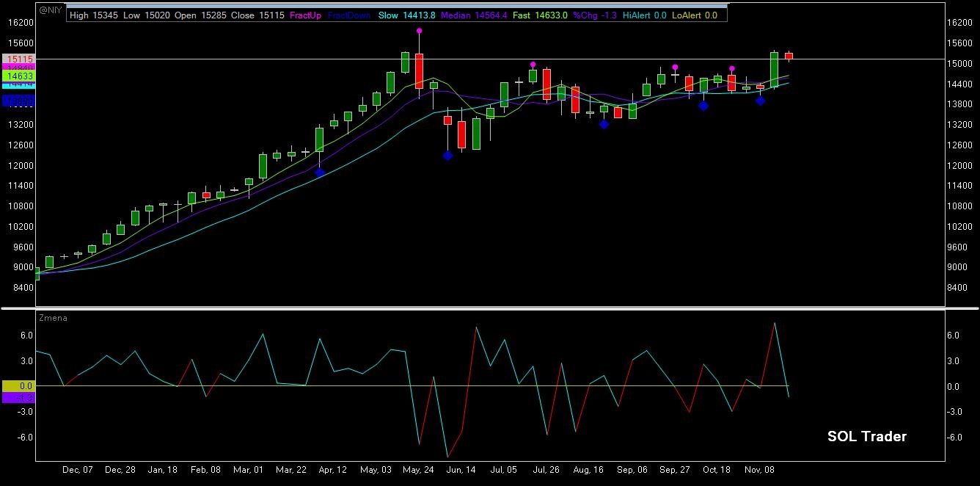Click the May, 24 date label

419,470
